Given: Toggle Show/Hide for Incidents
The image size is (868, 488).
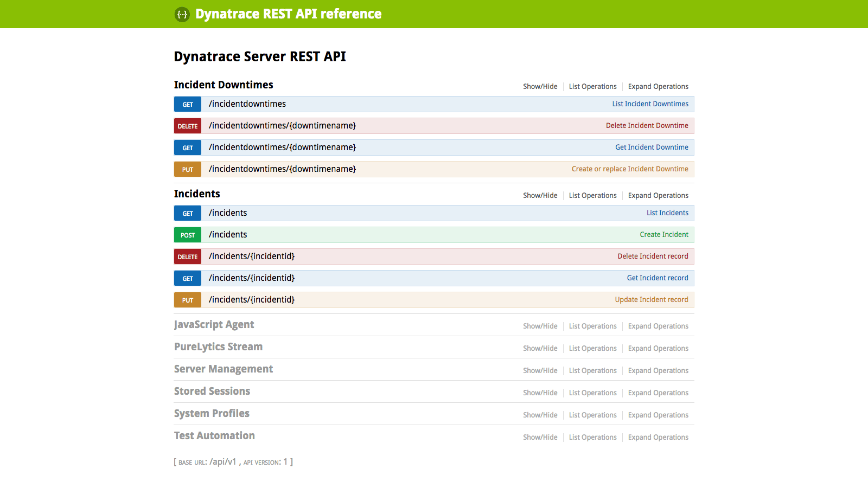Looking at the screenshot, I should point(540,196).
